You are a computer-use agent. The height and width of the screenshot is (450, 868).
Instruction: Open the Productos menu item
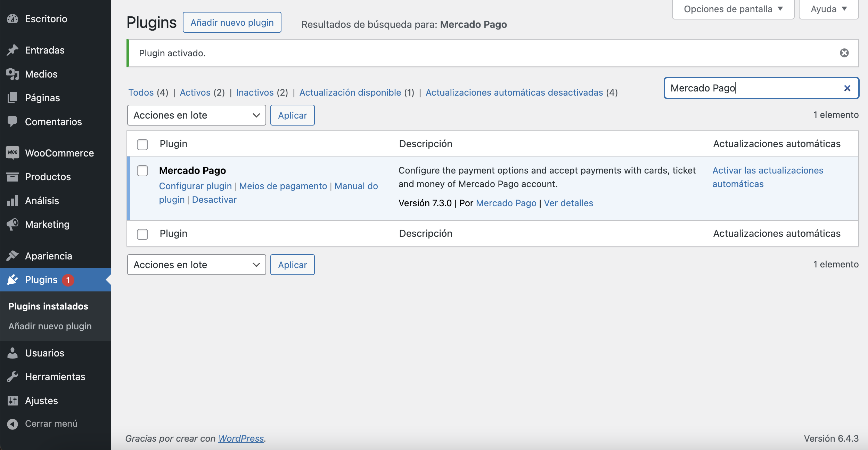pos(56,177)
